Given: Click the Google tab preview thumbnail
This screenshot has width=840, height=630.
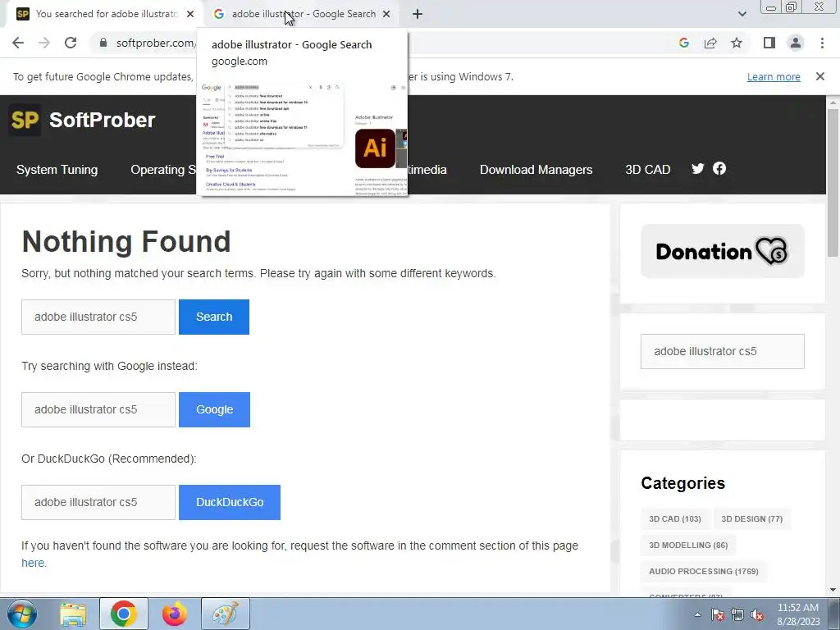Looking at the screenshot, I should pyautogui.click(x=303, y=138).
